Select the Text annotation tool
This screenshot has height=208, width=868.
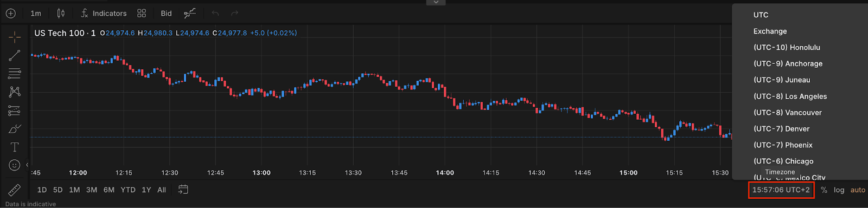click(15, 147)
